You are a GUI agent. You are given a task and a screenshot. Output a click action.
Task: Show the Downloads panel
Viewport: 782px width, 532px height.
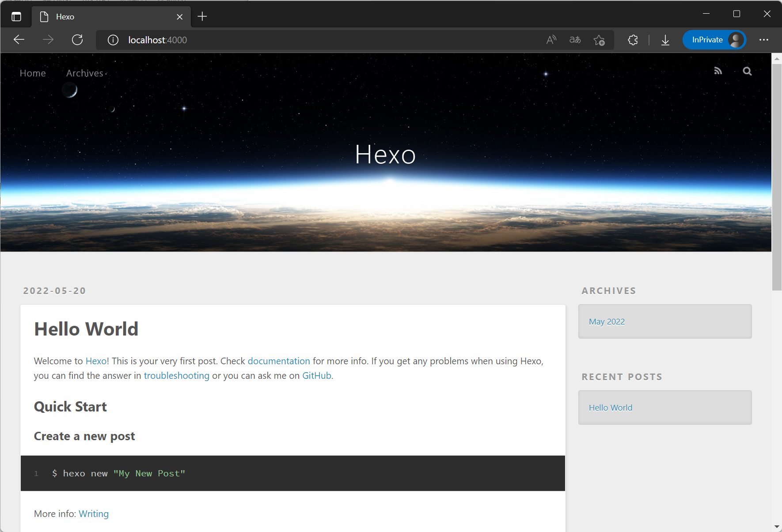(665, 40)
